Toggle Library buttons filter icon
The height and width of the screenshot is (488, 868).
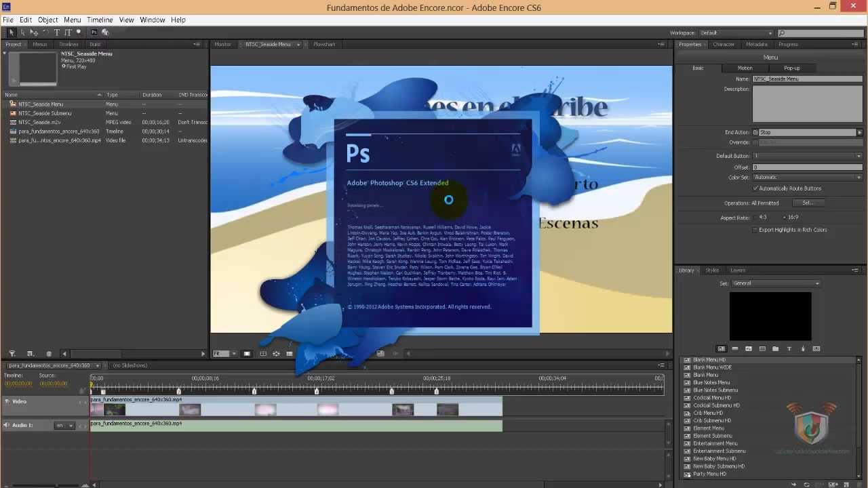click(x=735, y=348)
